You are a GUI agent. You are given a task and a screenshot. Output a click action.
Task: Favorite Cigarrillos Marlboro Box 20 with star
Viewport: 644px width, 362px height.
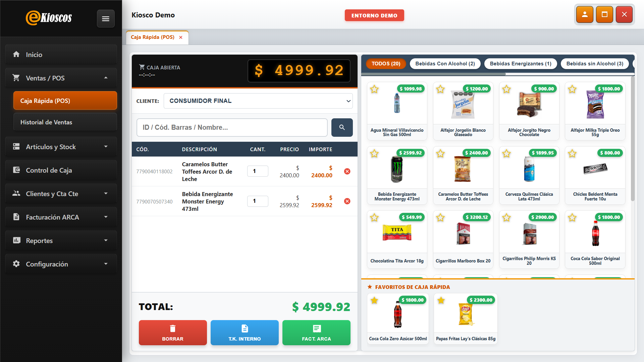tap(440, 218)
